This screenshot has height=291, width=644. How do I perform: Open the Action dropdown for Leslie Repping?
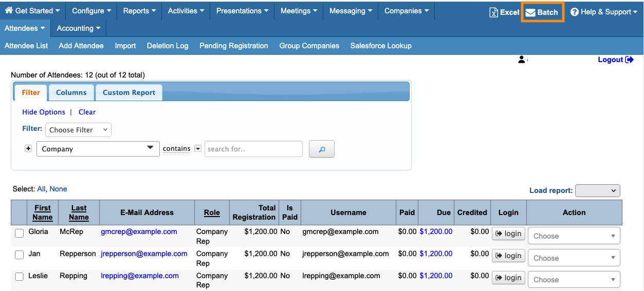coord(574,280)
